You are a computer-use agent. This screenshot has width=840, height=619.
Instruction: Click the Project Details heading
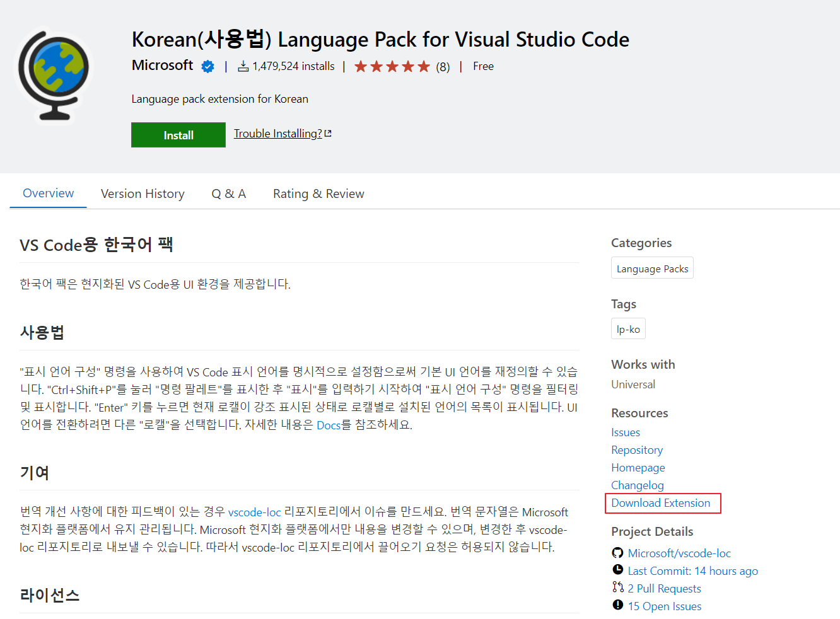652,531
